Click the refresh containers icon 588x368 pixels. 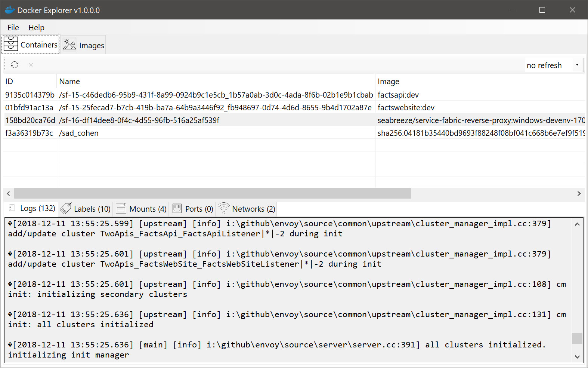(x=15, y=65)
